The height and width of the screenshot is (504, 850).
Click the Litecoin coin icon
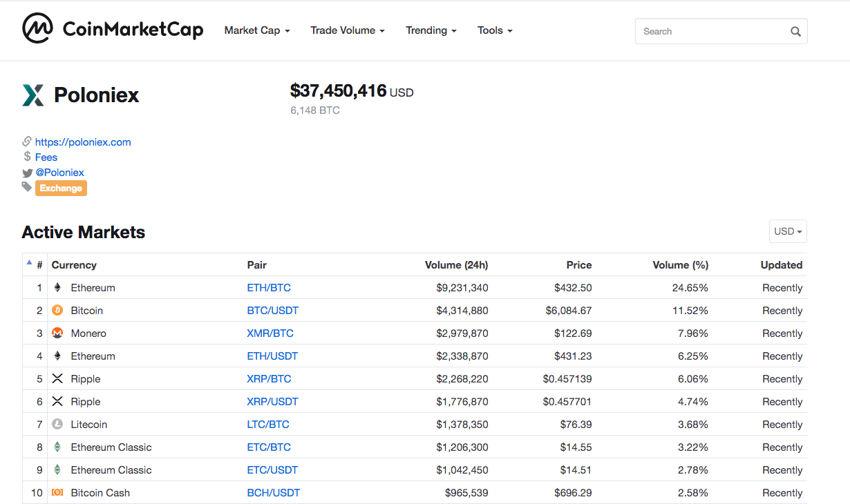click(57, 425)
